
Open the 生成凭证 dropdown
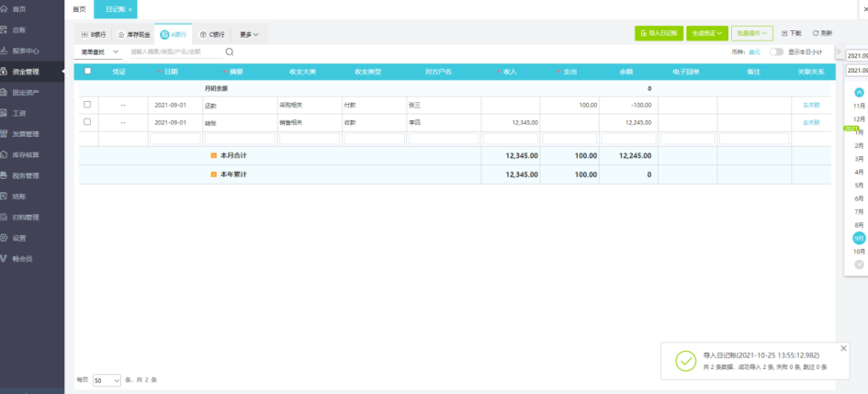point(707,33)
